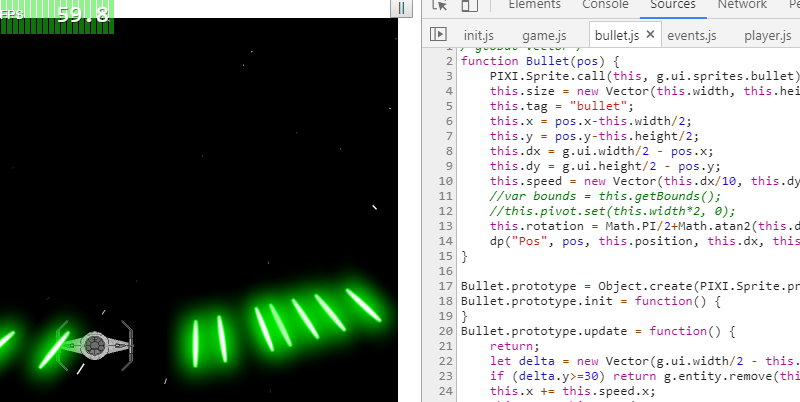Screen dimensions: 800x402
Task: Click the inspect element cursor icon
Action: point(439,5)
